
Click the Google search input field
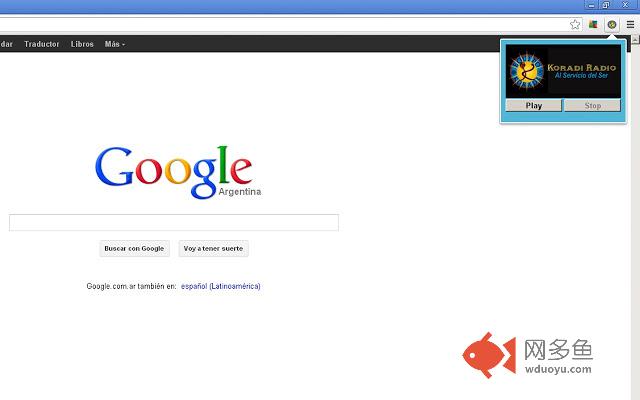(174, 222)
